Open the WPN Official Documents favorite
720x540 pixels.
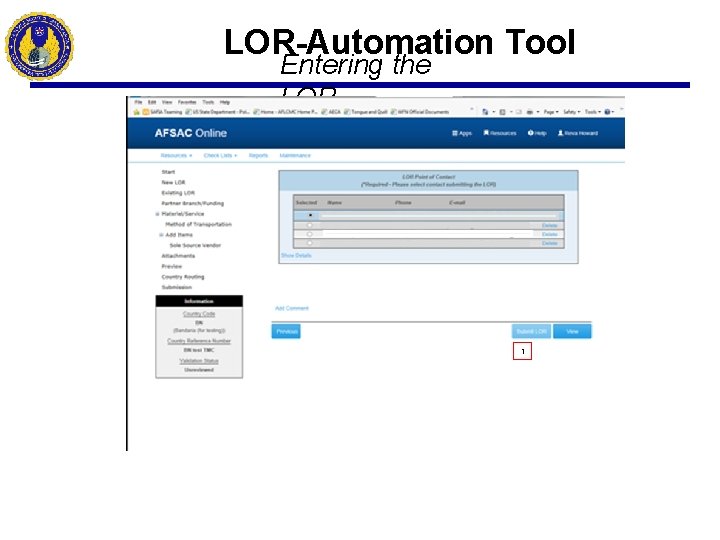[420, 112]
